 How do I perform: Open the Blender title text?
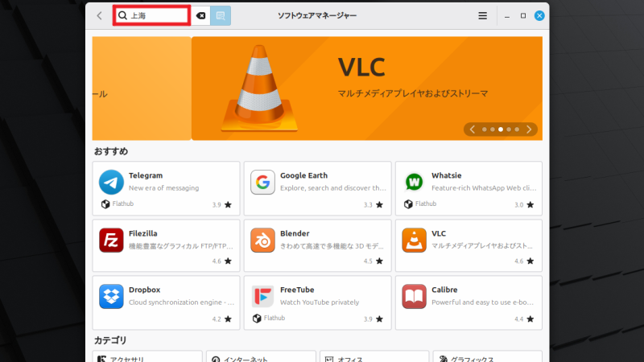pos(295,233)
